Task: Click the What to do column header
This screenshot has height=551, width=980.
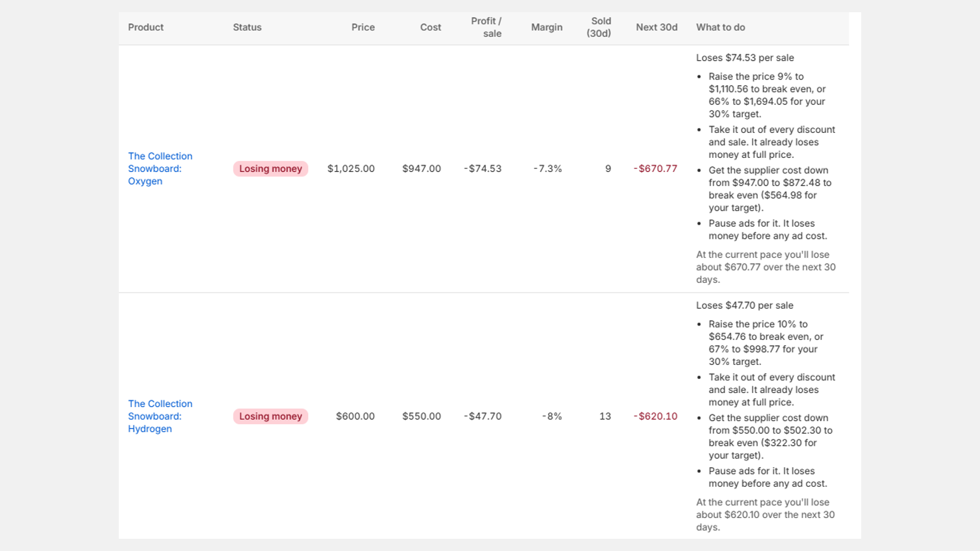Action: (x=720, y=27)
